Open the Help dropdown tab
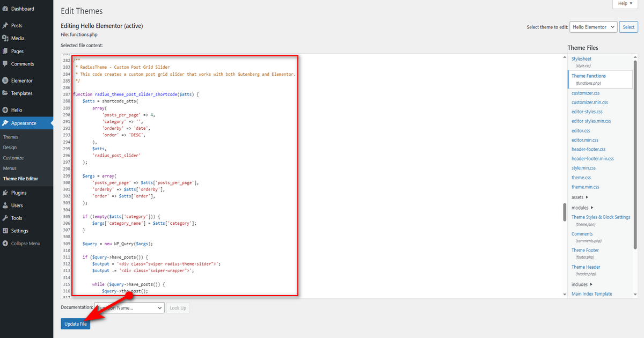 pyautogui.click(x=625, y=4)
